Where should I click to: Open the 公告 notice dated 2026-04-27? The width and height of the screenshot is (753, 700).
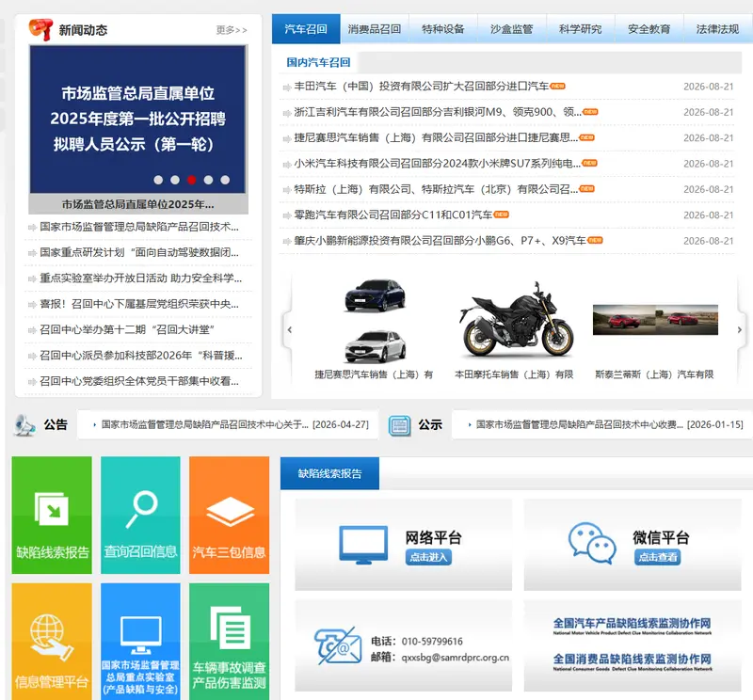(x=234, y=425)
